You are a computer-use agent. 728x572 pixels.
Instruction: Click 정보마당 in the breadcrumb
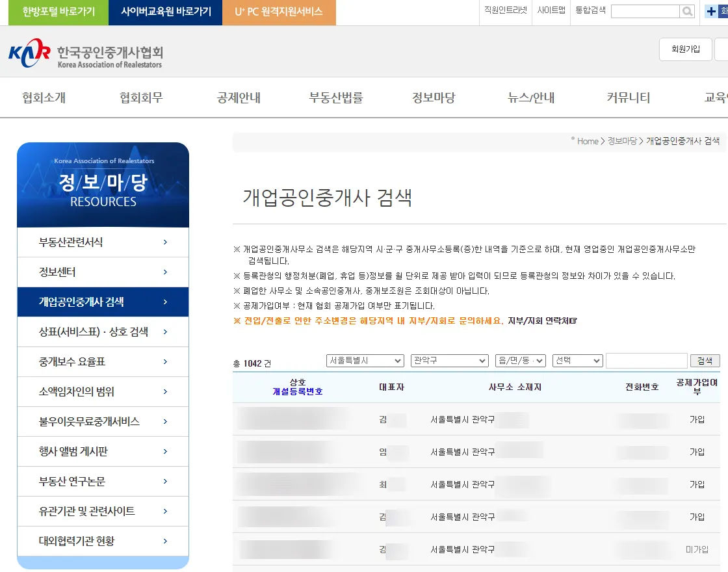tap(622, 141)
